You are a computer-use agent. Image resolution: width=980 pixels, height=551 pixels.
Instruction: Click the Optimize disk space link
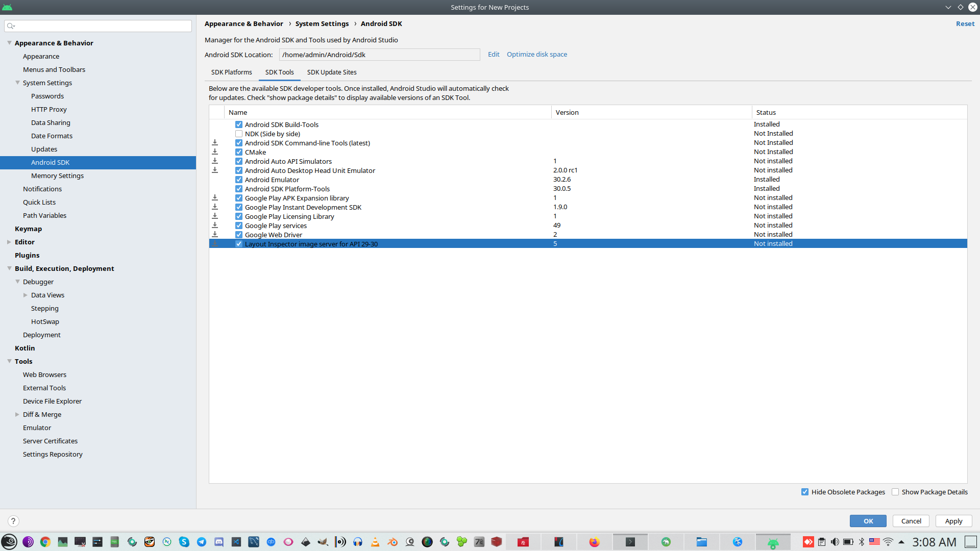(x=536, y=54)
